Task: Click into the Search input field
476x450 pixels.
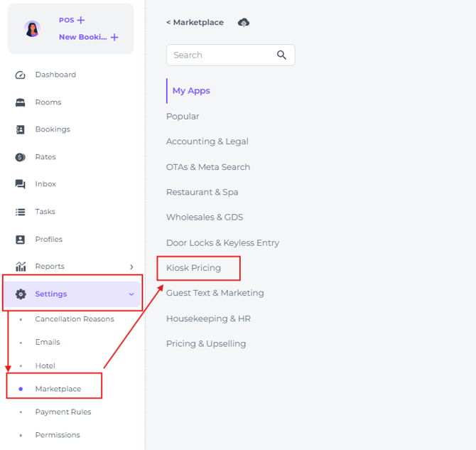Action: 219,55
